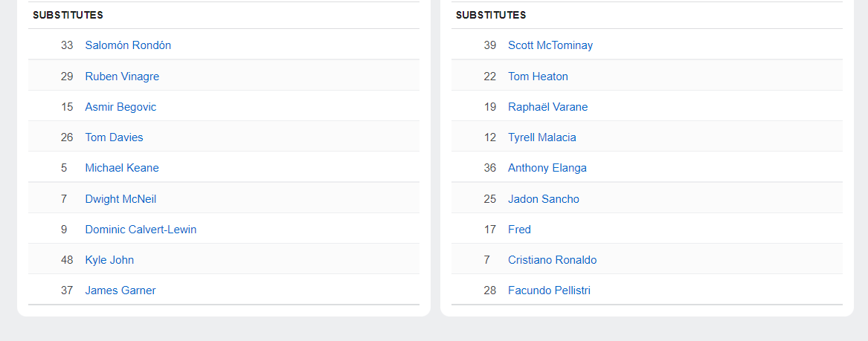
Task: View Cristiano Ronaldo's profile
Action: [552, 260]
